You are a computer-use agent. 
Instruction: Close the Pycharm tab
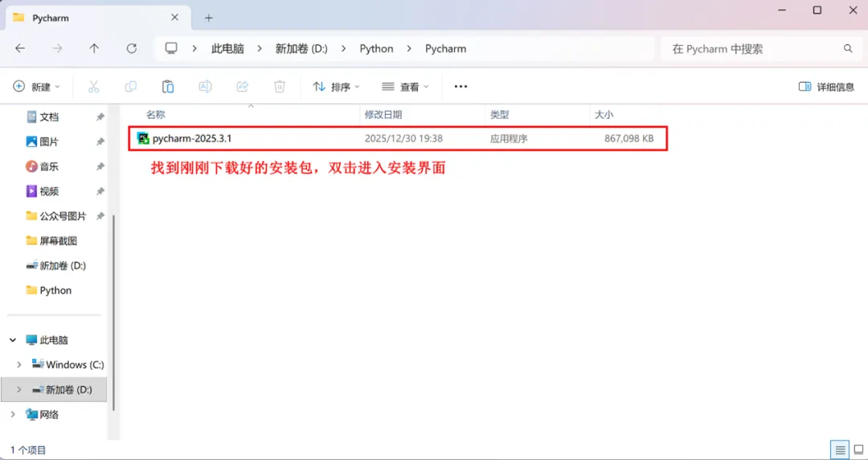(175, 17)
